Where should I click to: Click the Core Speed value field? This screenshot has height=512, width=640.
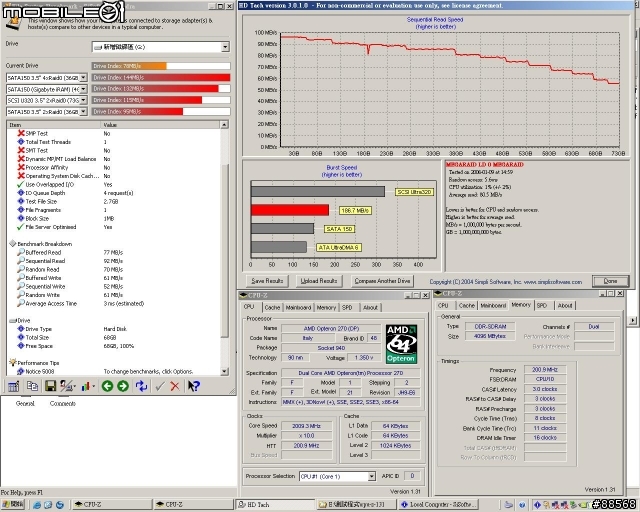[307, 426]
